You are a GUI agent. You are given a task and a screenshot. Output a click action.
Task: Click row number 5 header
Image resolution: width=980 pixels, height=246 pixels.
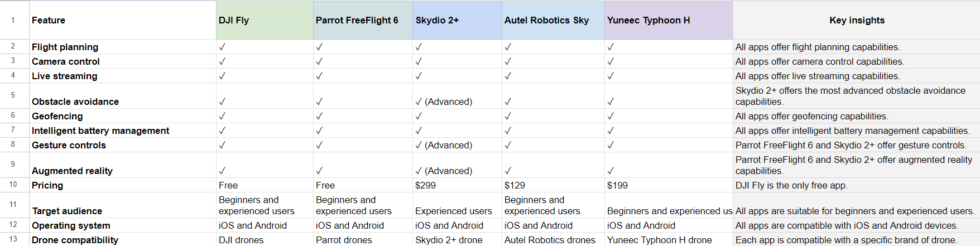click(x=13, y=95)
